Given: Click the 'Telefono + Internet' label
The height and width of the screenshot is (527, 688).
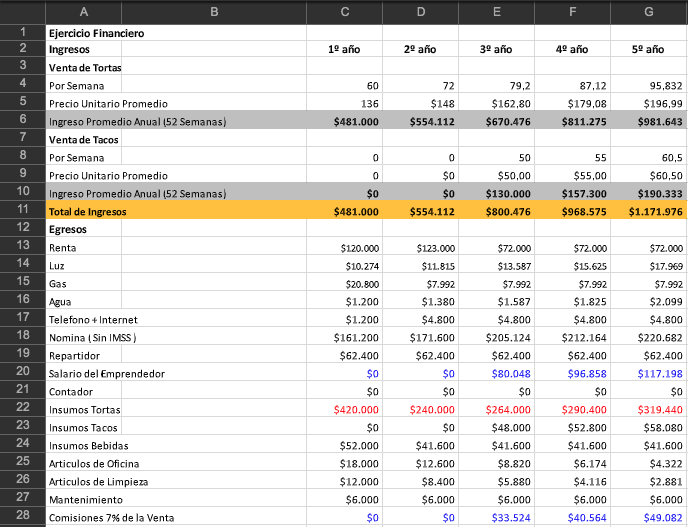Looking at the screenshot, I should [x=93, y=319].
